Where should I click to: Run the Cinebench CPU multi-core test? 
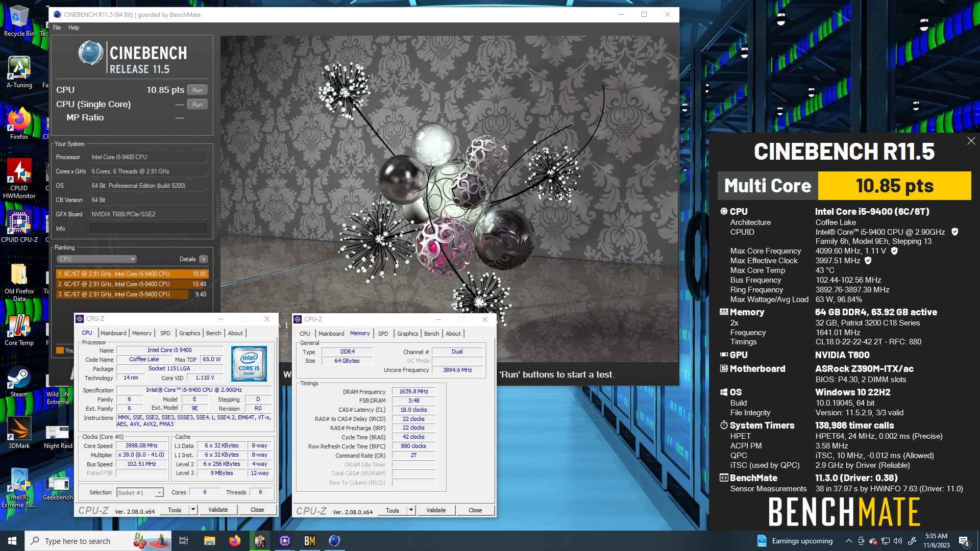[x=198, y=90]
